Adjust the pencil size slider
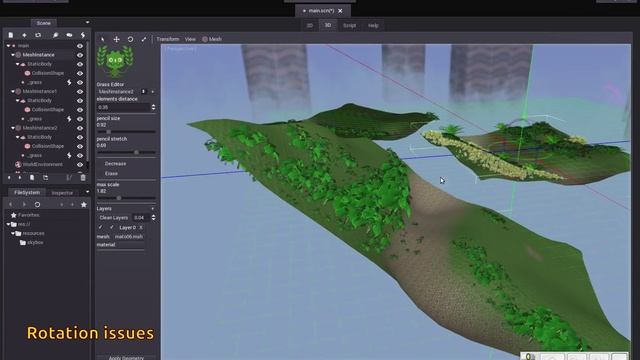The width and height of the screenshot is (640, 360). click(x=126, y=132)
